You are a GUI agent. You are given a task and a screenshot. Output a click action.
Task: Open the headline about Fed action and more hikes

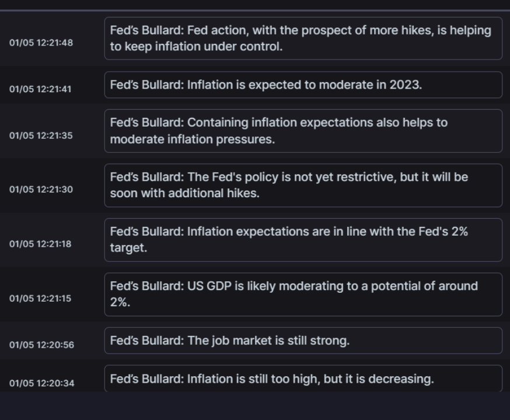pos(303,38)
